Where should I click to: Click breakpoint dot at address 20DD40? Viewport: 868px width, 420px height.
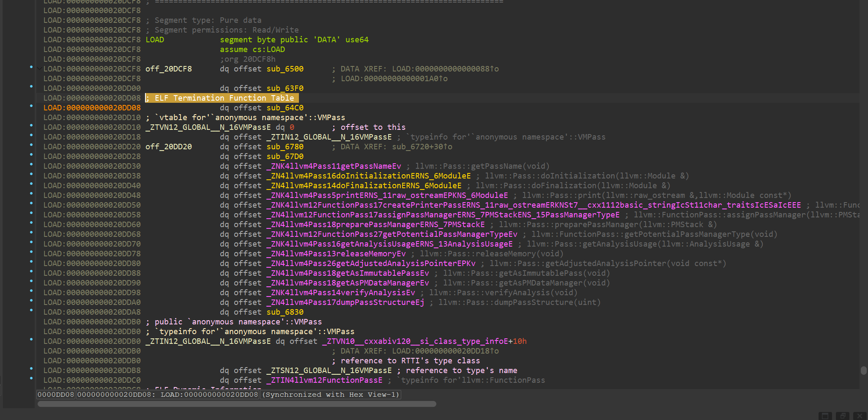[x=31, y=184]
